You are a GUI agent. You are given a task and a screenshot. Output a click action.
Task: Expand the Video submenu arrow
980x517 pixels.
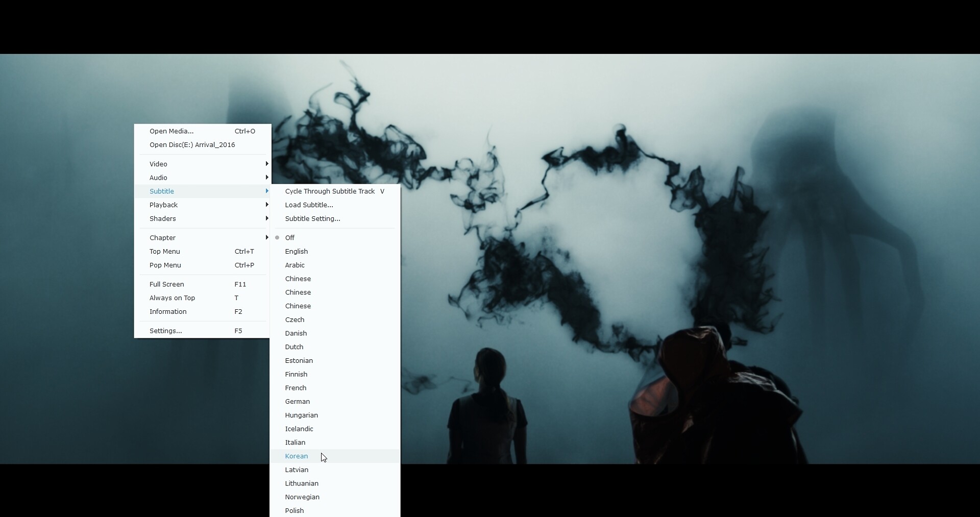point(266,164)
